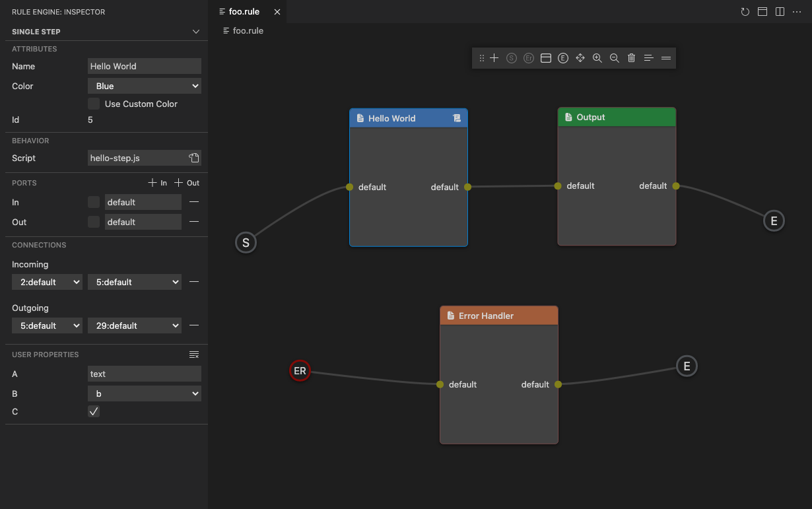
Task: Click the zoom out magnifier icon
Action: 614,58
